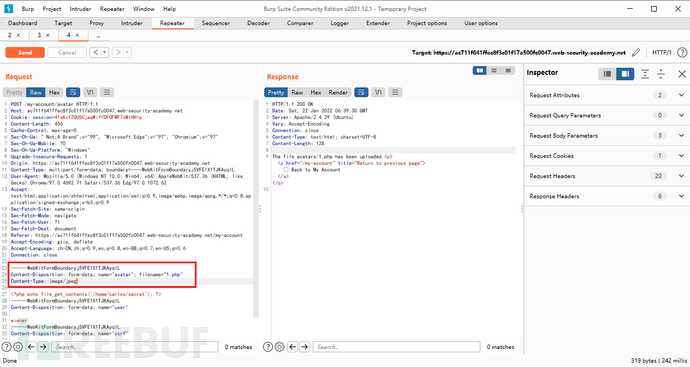Viewport: 690px width, 367px height.
Task: Open request hamburger options menu
Action: click(x=106, y=92)
